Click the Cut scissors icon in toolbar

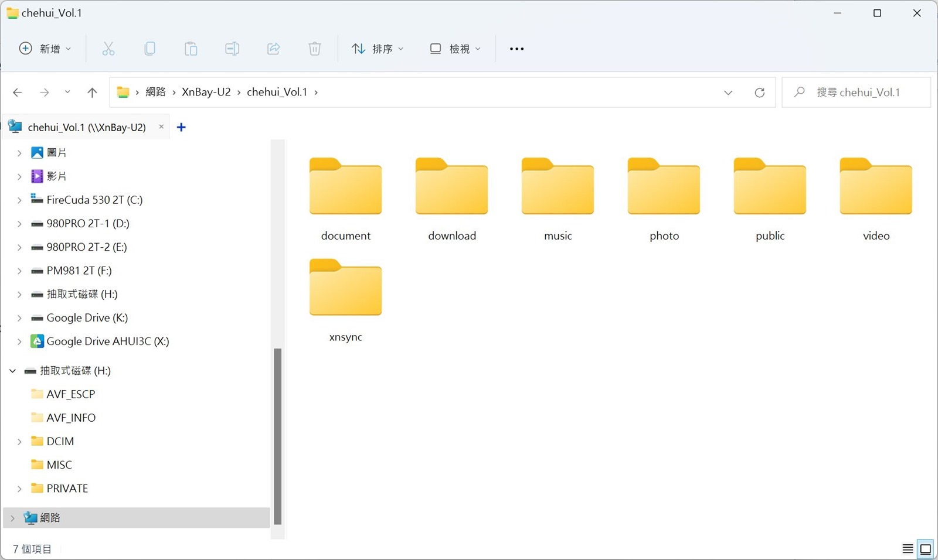click(108, 49)
